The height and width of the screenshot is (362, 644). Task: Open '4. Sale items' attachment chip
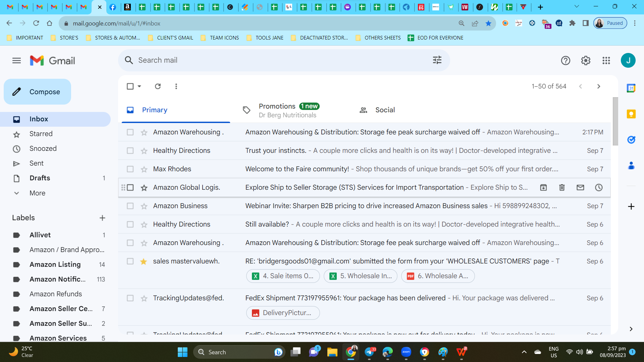pos(283,276)
